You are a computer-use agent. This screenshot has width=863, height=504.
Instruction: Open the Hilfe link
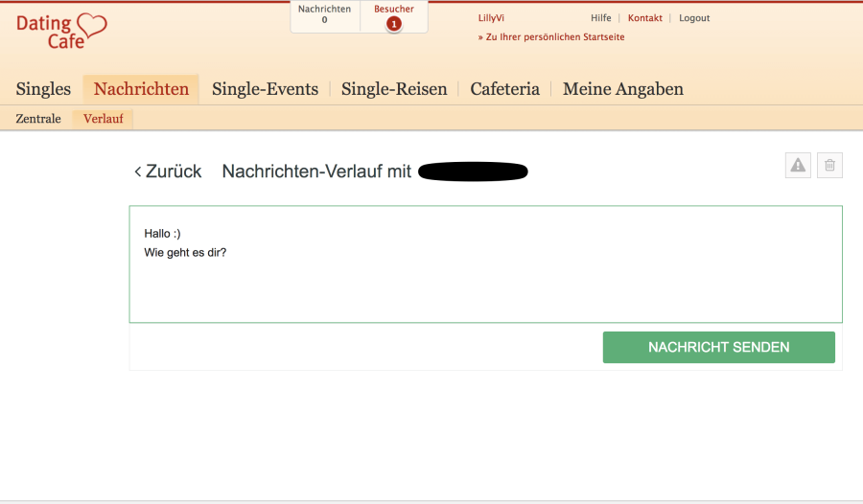click(x=601, y=18)
